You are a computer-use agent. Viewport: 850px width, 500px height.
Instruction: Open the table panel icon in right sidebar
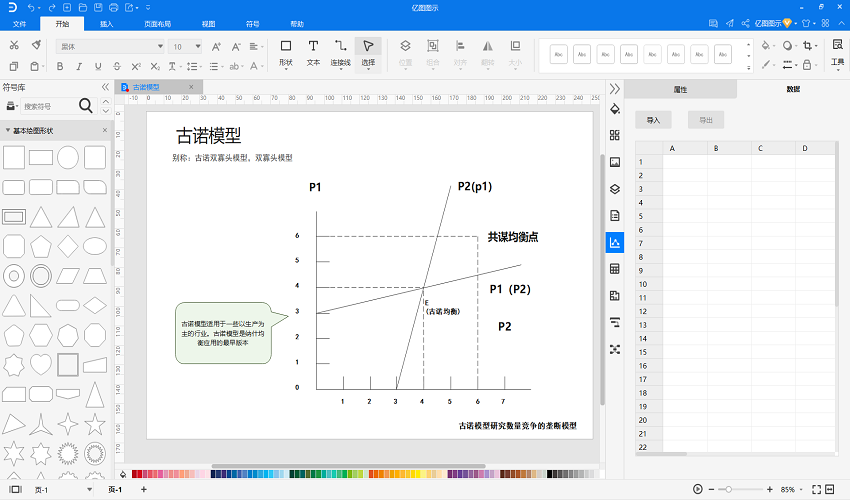(615, 269)
